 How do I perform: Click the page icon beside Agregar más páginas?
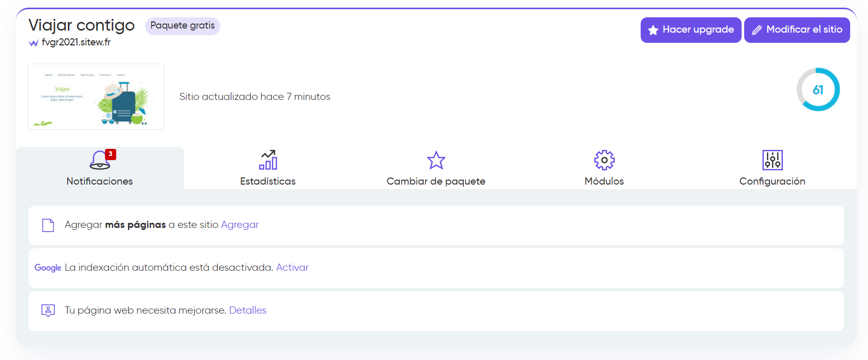point(48,225)
